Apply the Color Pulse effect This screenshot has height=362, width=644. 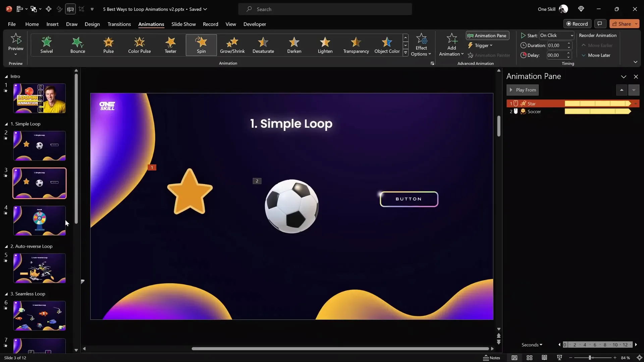[139, 45]
